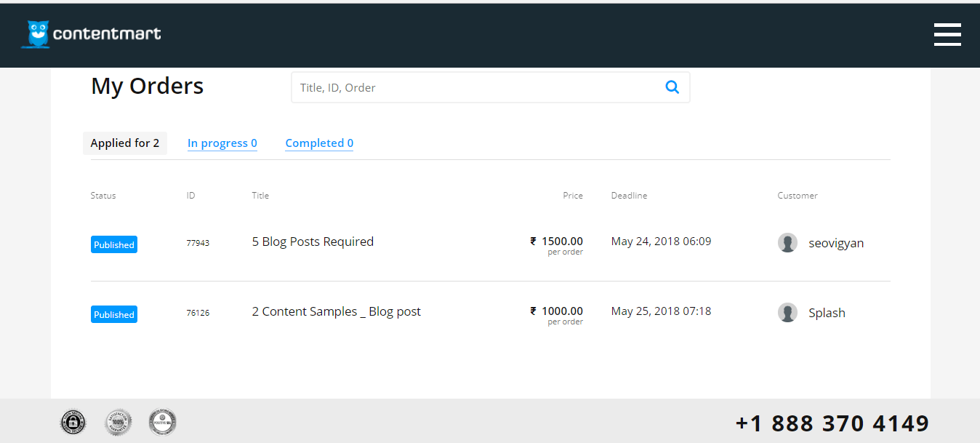Click the ₹ 1500.00 price
This screenshot has width=980, height=443.
click(x=556, y=242)
